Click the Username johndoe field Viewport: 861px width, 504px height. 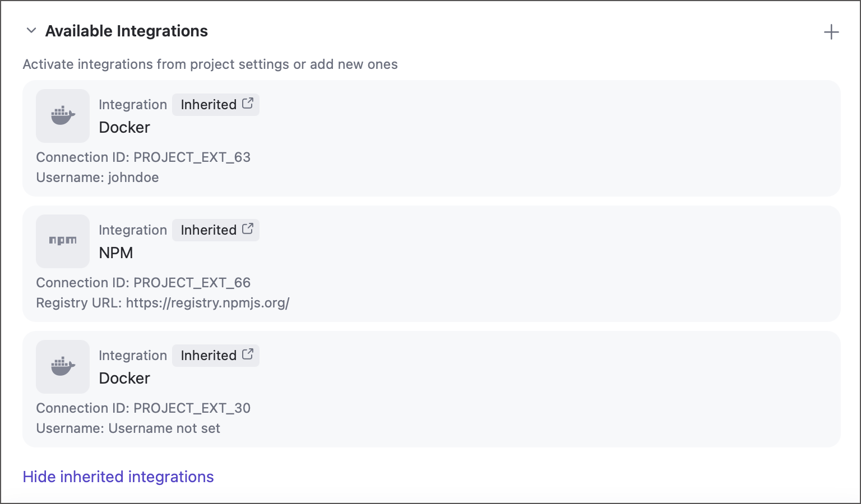pos(98,177)
